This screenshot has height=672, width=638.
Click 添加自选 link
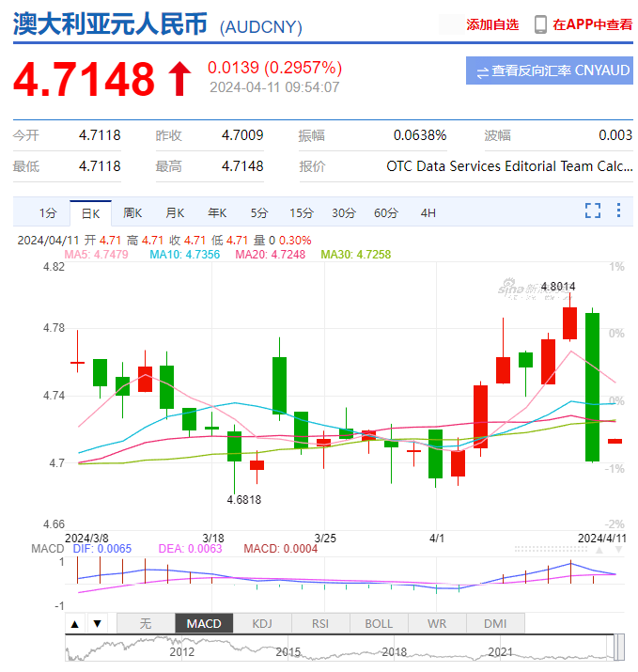coord(492,24)
